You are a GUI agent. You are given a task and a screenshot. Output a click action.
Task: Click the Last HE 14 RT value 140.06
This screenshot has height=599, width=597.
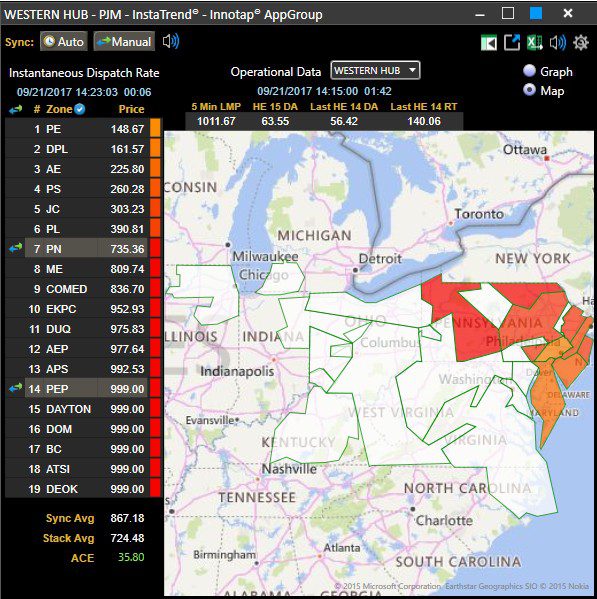pyautogui.click(x=424, y=121)
